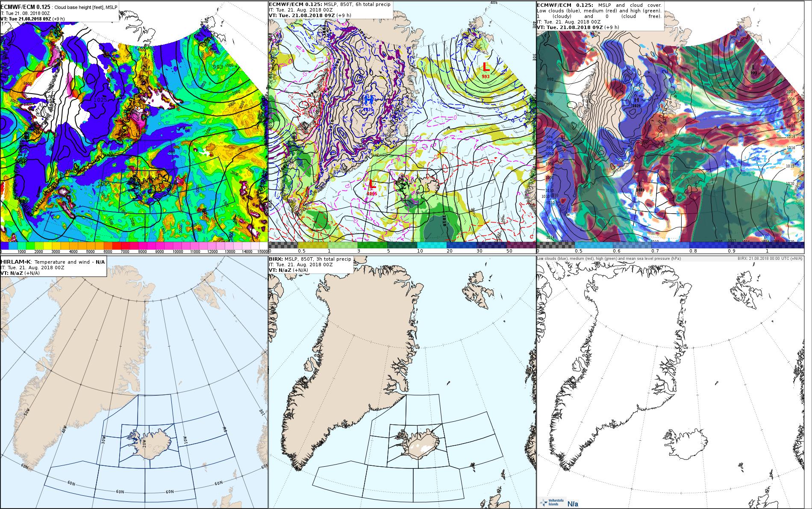Click 'Low clouds (blue), medium (red), high (green)' caption
Screen dimensions: 812x509
[x=609, y=259]
